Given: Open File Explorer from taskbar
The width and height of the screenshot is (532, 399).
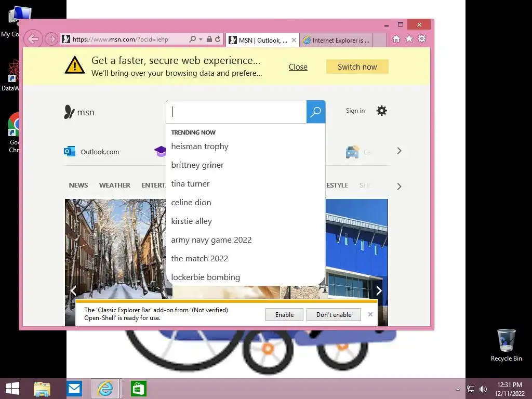Looking at the screenshot, I should [x=42, y=389].
